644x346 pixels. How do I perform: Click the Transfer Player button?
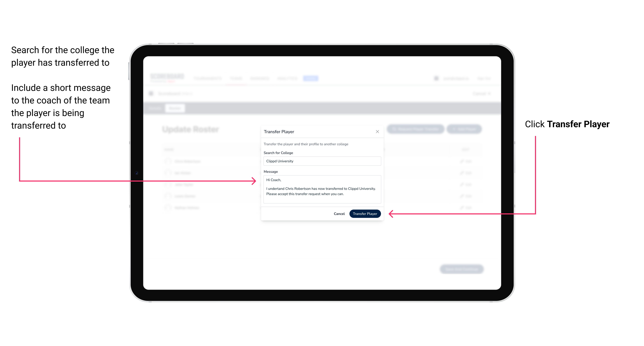(364, 214)
